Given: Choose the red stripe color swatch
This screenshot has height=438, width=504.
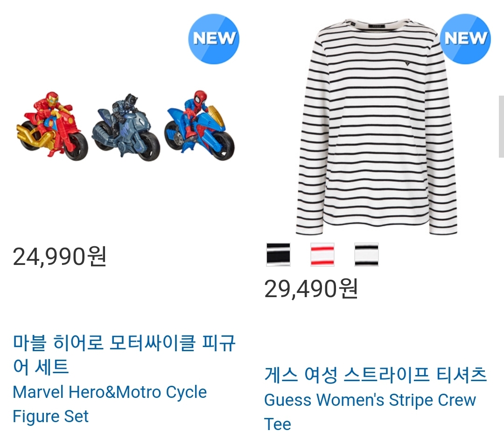Looking at the screenshot, I should pyautogui.click(x=322, y=255).
